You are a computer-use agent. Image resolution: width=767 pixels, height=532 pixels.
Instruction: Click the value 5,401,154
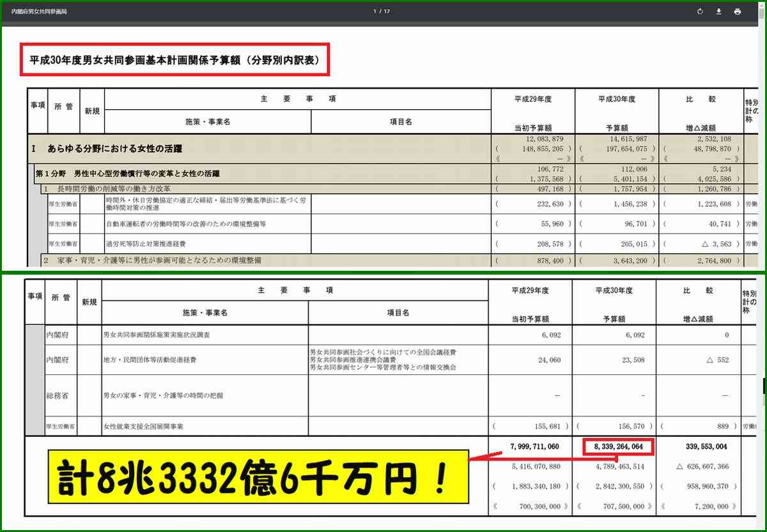pyautogui.click(x=631, y=179)
